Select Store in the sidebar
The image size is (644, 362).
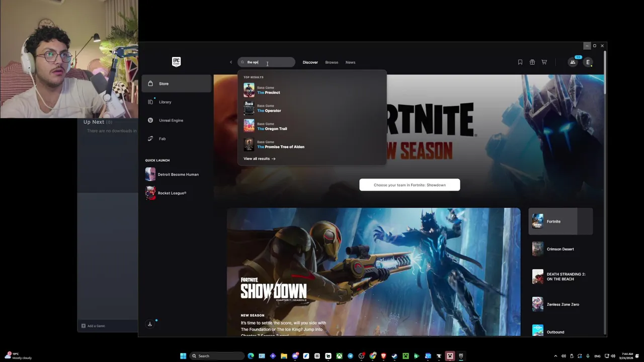[177, 83]
